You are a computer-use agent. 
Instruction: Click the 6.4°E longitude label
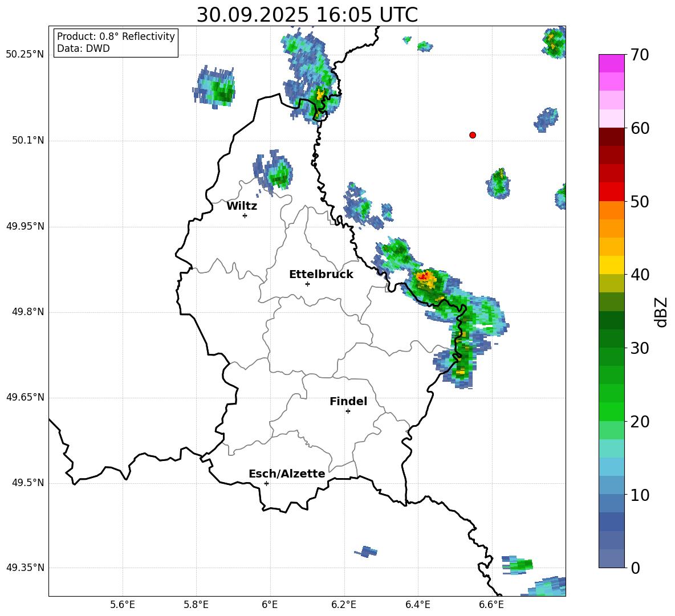click(x=417, y=605)
